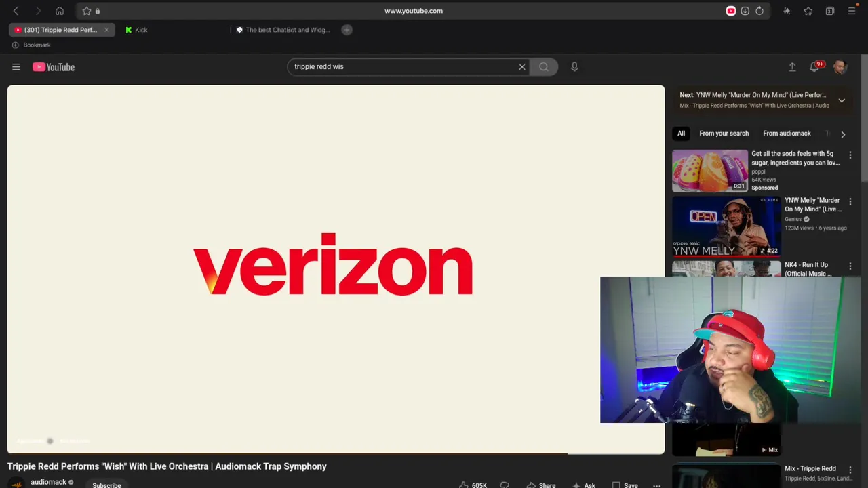Select the From your search chip

(x=724, y=134)
